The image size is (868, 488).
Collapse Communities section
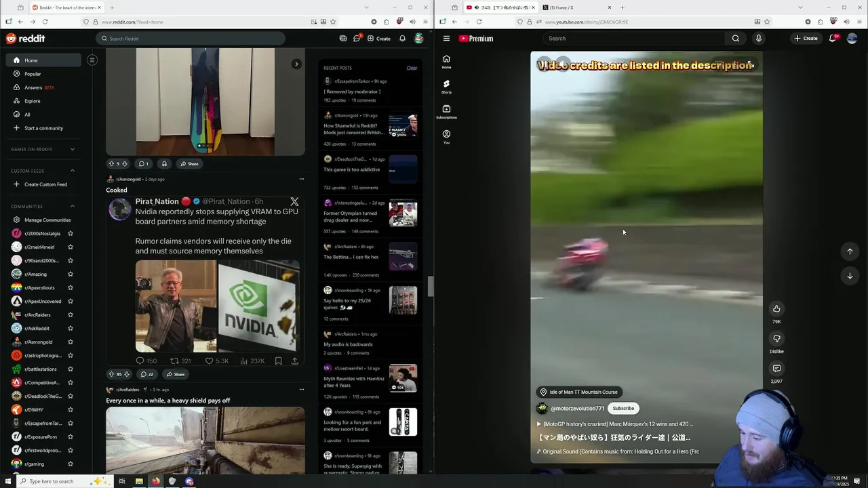tap(73, 207)
